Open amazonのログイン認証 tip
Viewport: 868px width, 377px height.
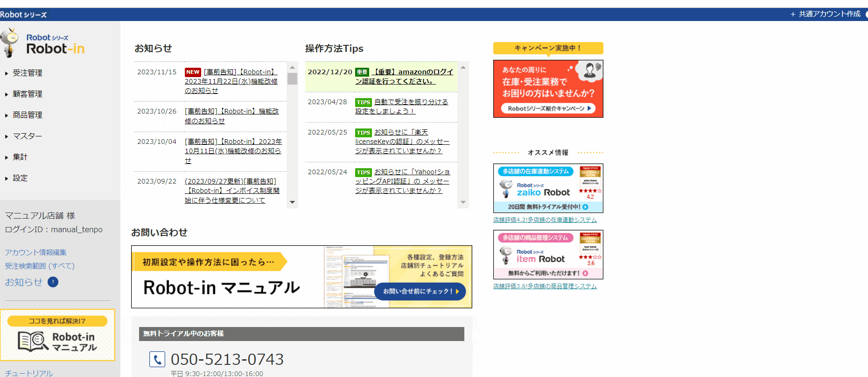click(x=405, y=77)
